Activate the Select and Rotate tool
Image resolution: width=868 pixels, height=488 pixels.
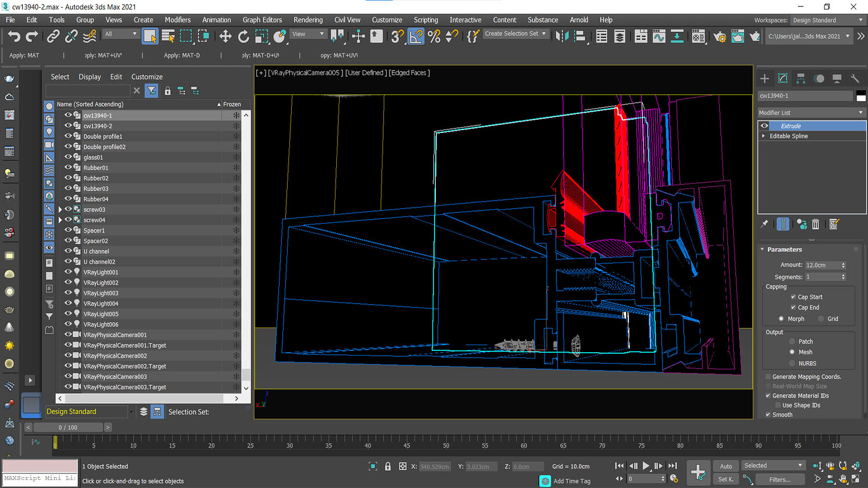[x=244, y=36]
